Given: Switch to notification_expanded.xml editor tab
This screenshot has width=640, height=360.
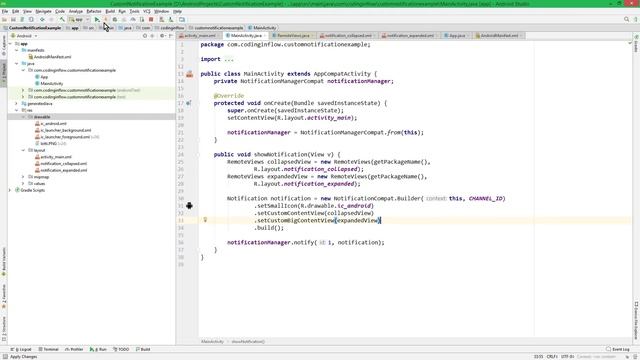Looking at the screenshot, I should pyautogui.click(x=410, y=36).
